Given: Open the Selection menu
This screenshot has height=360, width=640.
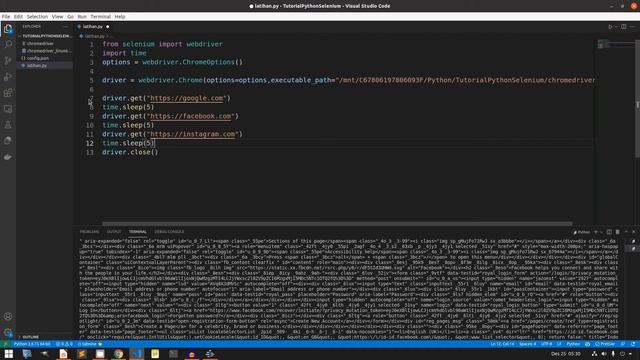Looking at the screenshot, I should [x=37, y=17].
